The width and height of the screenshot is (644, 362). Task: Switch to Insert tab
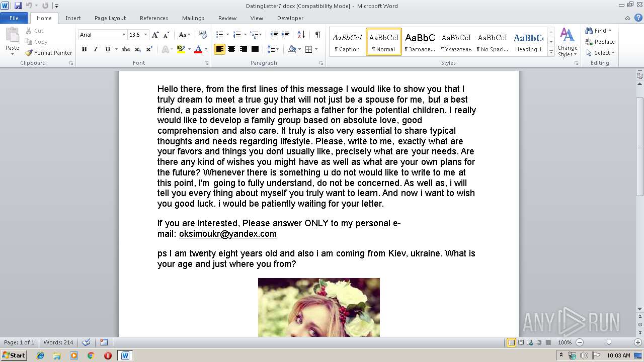point(73,18)
